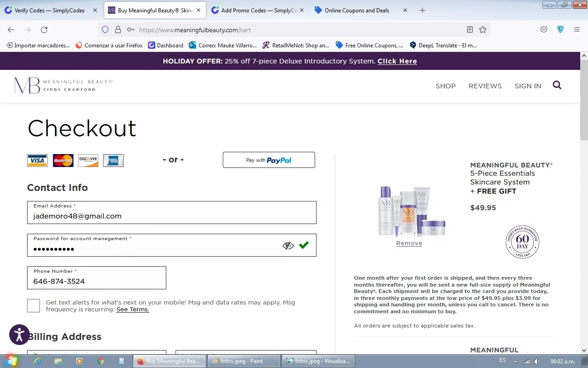Enable text alerts checkbox
This screenshot has height=368, width=588.
point(34,305)
